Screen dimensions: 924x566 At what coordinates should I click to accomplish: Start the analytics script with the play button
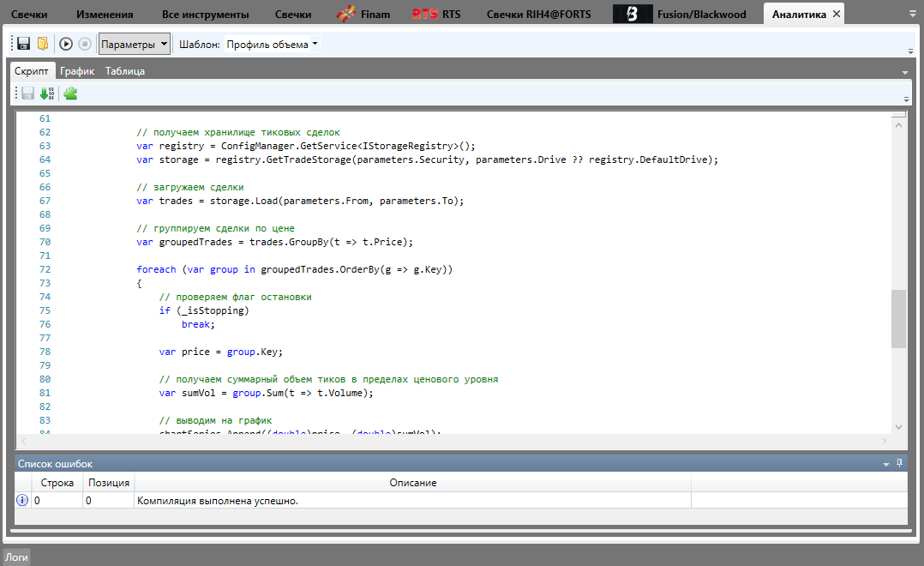(x=66, y=44)
